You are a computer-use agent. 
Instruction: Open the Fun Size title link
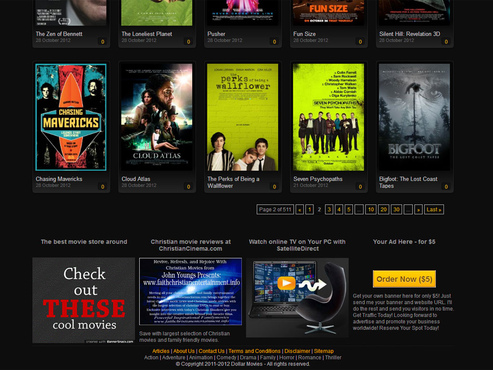304,34
